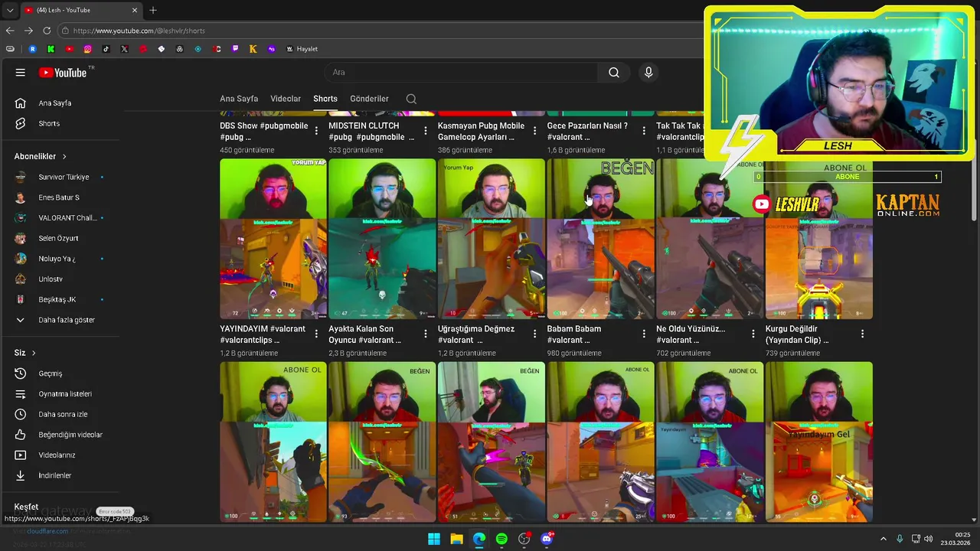The image size is (980, 551).
Task: Show hidden system tray icons
Action: click(x=883, y=539)
